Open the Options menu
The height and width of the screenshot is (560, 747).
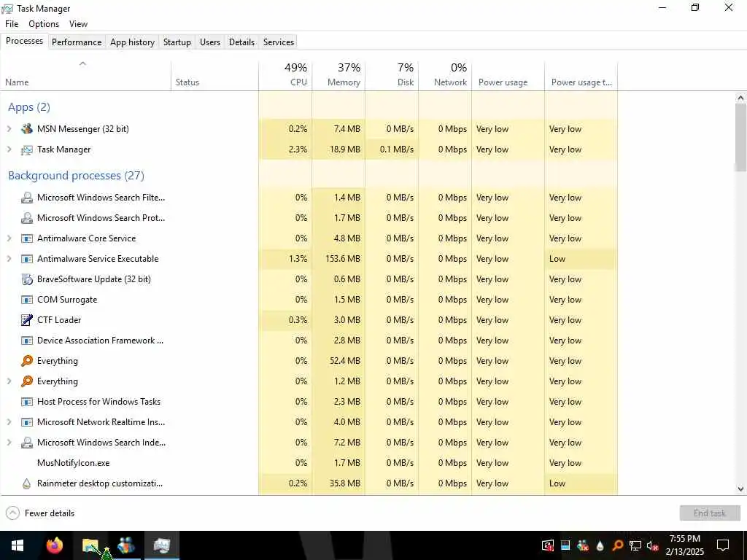[x=44, y=24]
